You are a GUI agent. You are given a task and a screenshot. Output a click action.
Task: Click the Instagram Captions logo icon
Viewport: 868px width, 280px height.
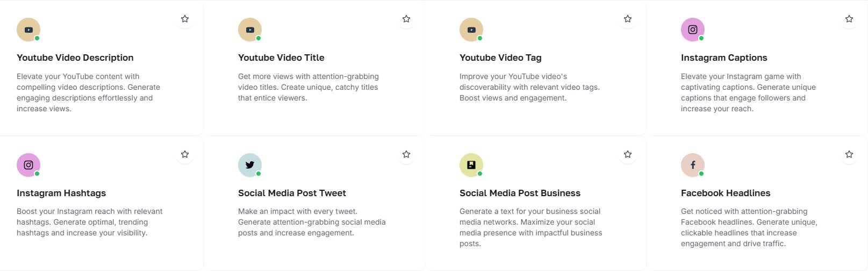[x=693, y=30]
